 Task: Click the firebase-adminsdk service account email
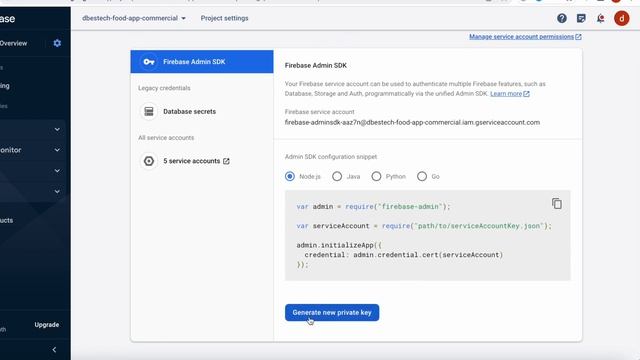click(412, 122)
